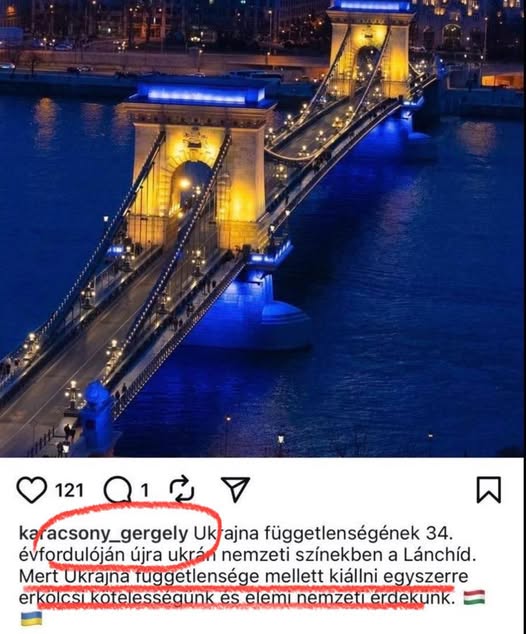The height and width of the screenshot is (634, 526).
Task: Share the post with the paper plane icon
Action: (235, 489)
